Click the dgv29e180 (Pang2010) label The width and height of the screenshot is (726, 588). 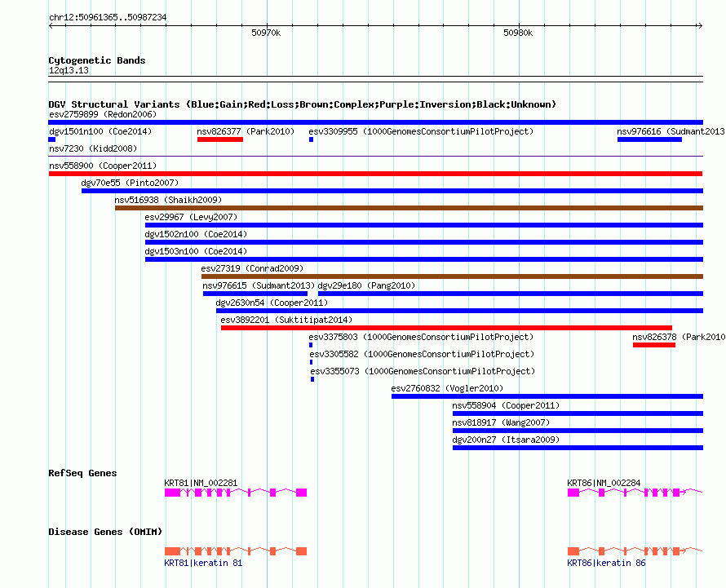pos(366,285)
